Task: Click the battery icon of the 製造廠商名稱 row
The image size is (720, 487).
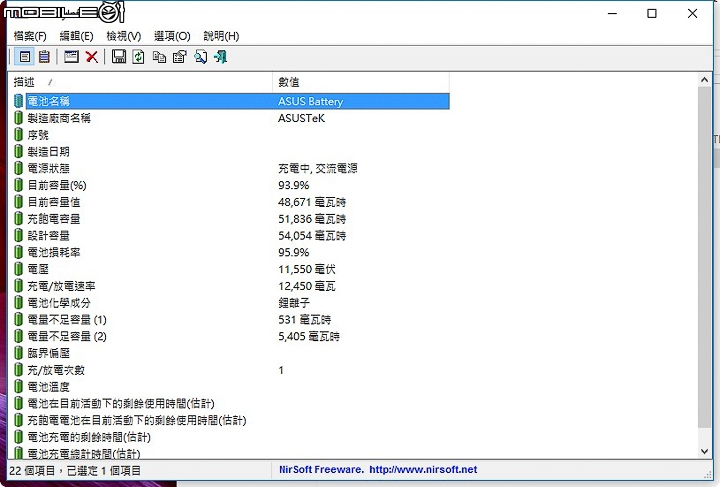Action: (x=18, y=118)
